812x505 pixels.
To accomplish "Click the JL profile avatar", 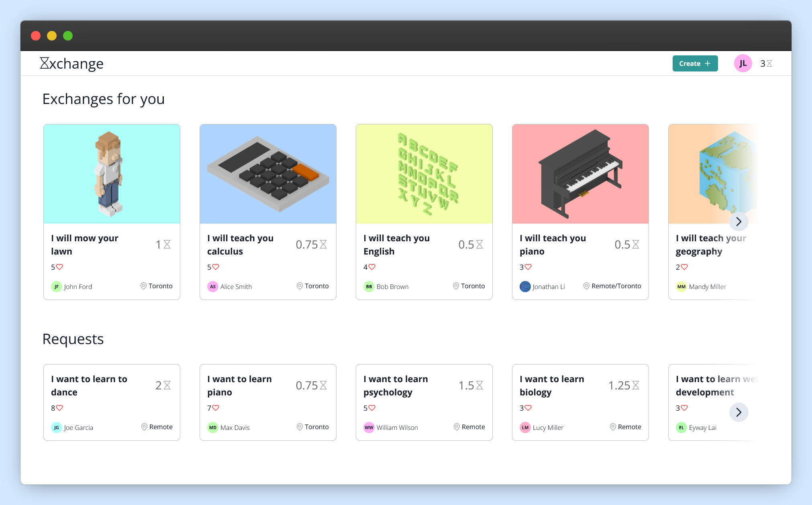I will click(743, 63).
